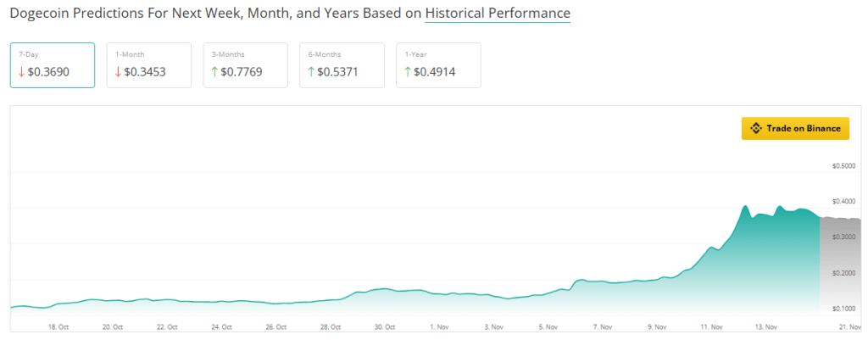The height and width of the screenshot is (340, 868).
Task: Select the 7-Day prediction tab
Action: tap(52, 64)
